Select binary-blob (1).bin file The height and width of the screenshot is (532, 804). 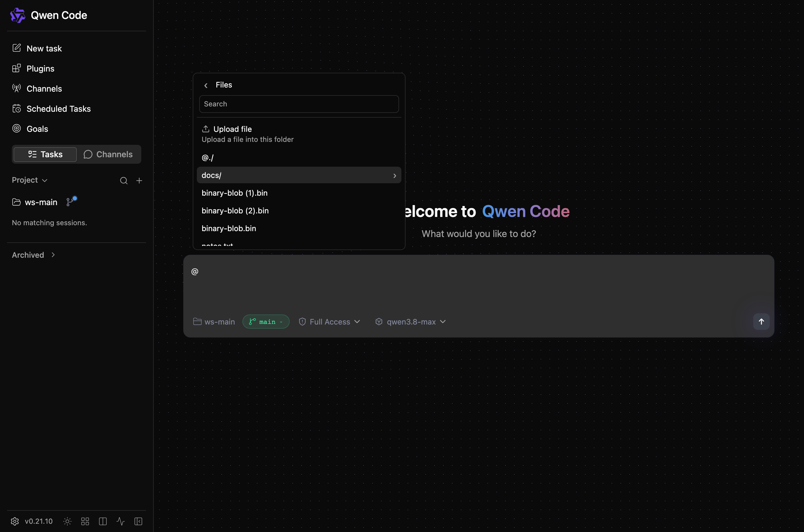pyautogui.click(x=299, y=193)
